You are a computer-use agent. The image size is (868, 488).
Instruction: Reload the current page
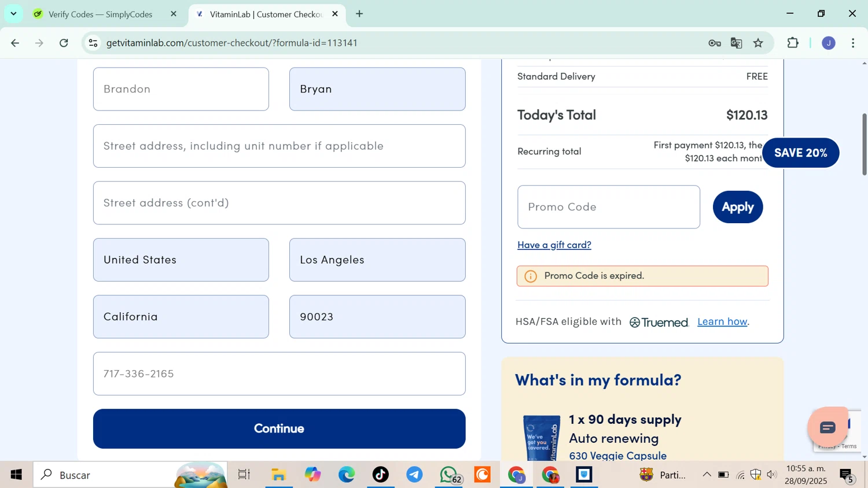64,43
